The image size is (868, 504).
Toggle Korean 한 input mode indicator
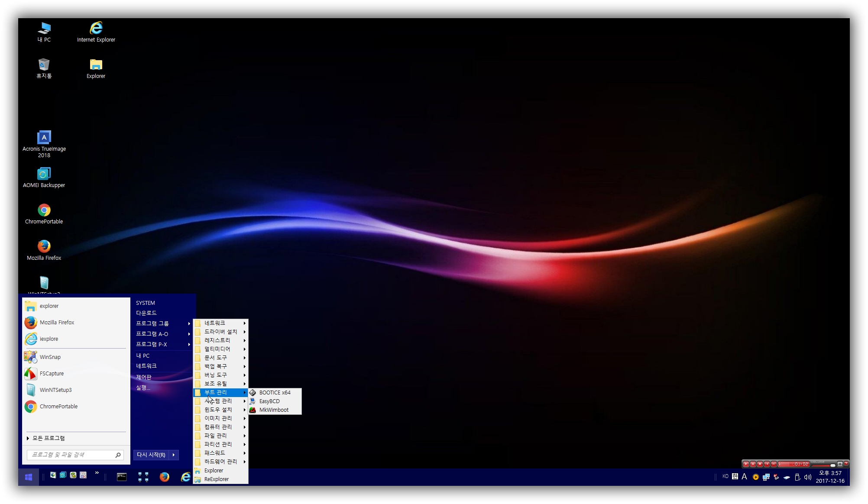pos(735,477)
